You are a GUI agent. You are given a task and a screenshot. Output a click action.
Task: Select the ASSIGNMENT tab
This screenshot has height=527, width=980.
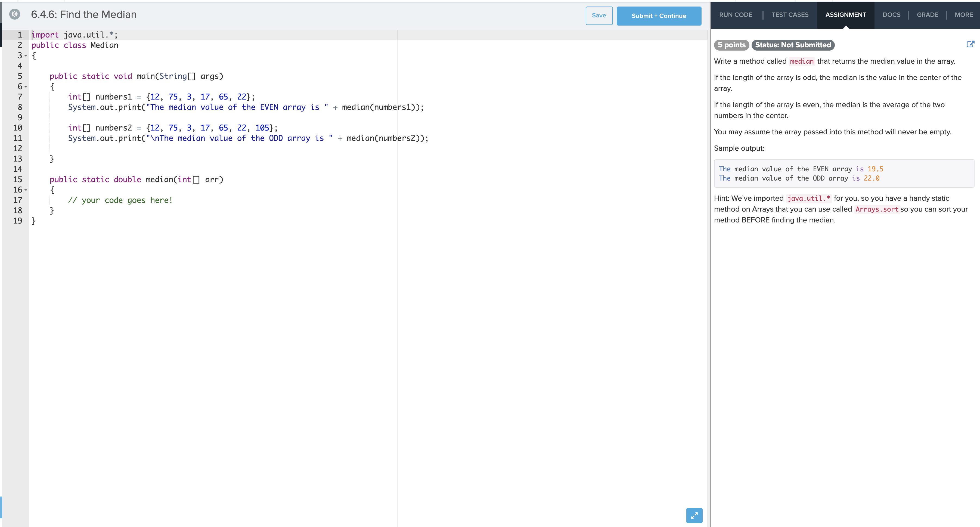pos(845,15)
